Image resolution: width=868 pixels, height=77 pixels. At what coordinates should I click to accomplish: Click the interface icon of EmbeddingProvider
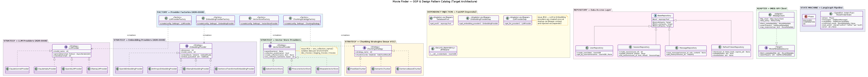point(187,46)
